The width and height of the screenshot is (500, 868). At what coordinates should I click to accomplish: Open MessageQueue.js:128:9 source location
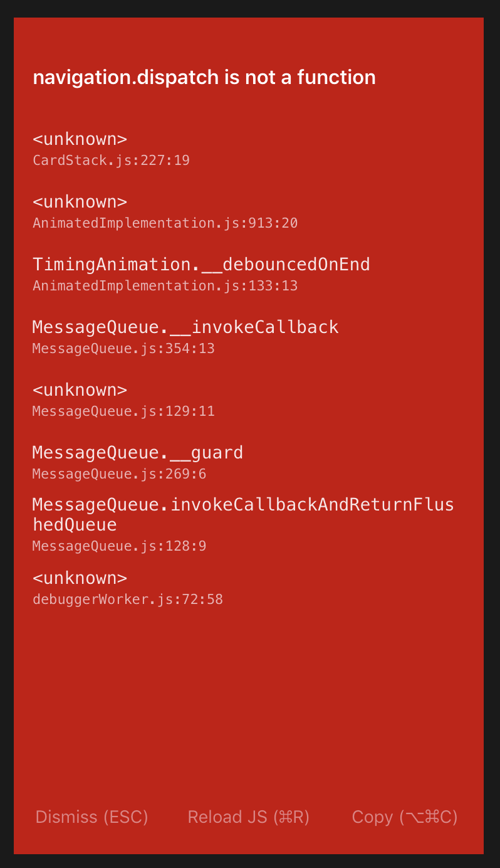click(x=118, y=546)
